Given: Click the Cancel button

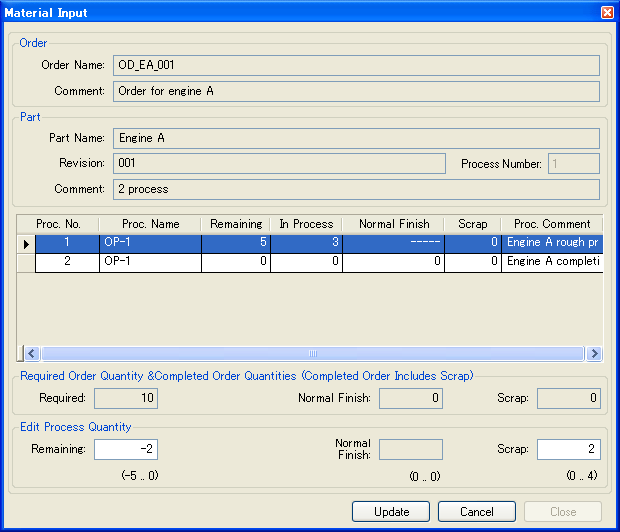Looking at the screenshot, I should click(476, 511).
